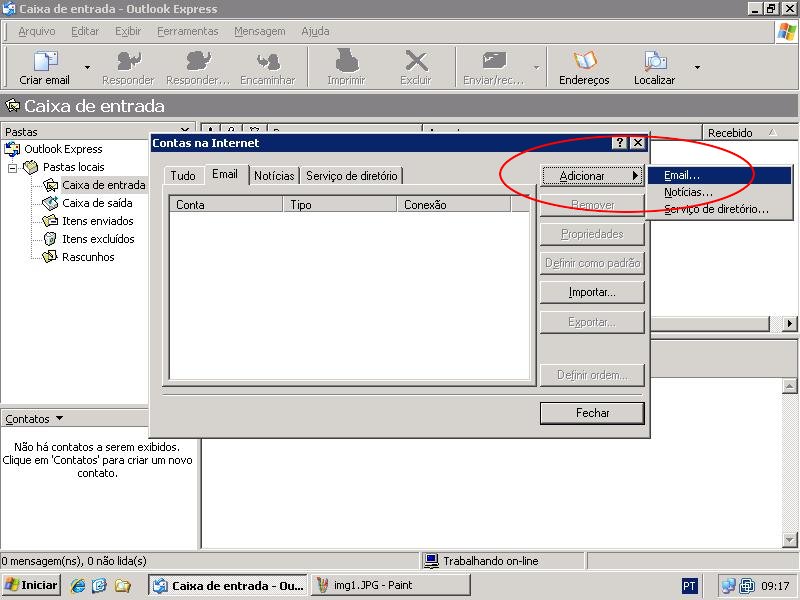The width and height of the screenshot is (800, 600).
Task: Sort accounts by Conta column header
Action: click(226, 205)
